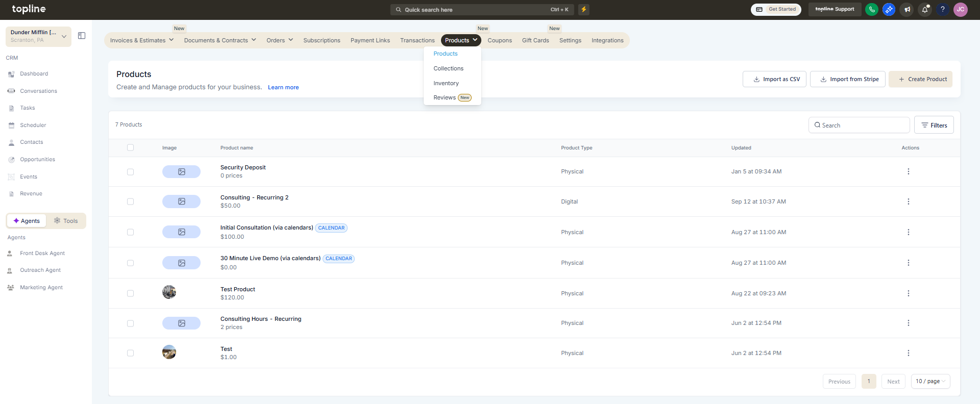Screen dimensions: 980x404
Task: Click the Front Desk Agent icon
Action: [x=10, y=254]
